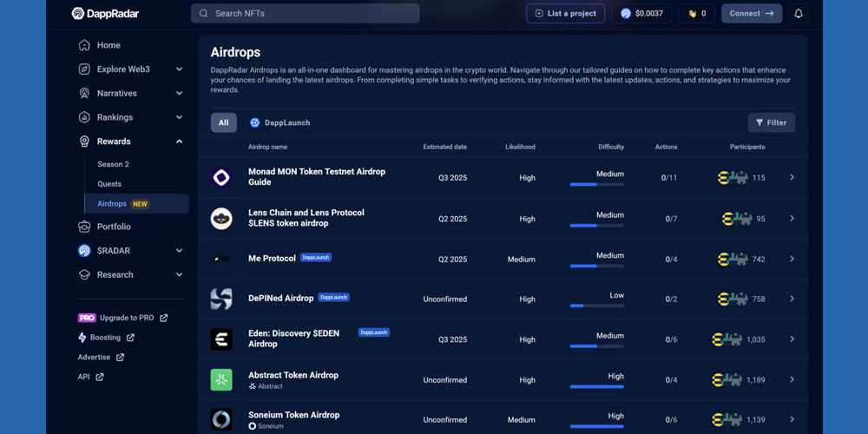
Task: Click the Home sidebar icon
Action: (84, 45)
